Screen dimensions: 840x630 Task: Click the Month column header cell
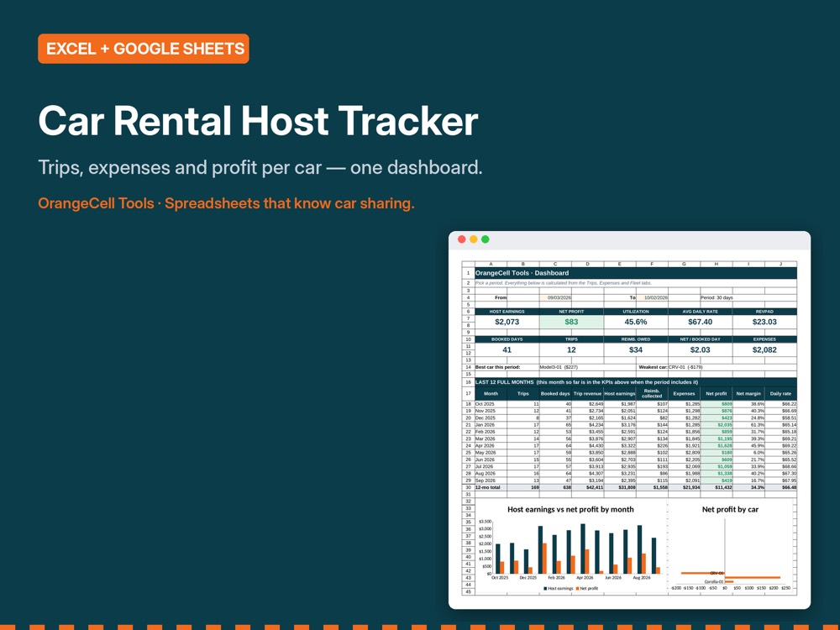coord(491,394)
